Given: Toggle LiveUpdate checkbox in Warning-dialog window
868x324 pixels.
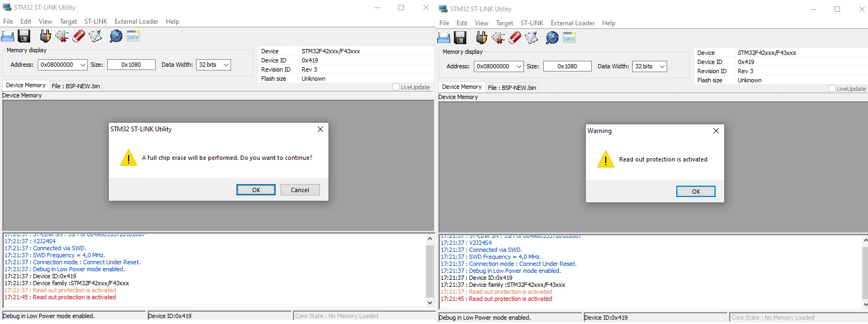Looking at the screenshot, I should click(x=832, y=89).
